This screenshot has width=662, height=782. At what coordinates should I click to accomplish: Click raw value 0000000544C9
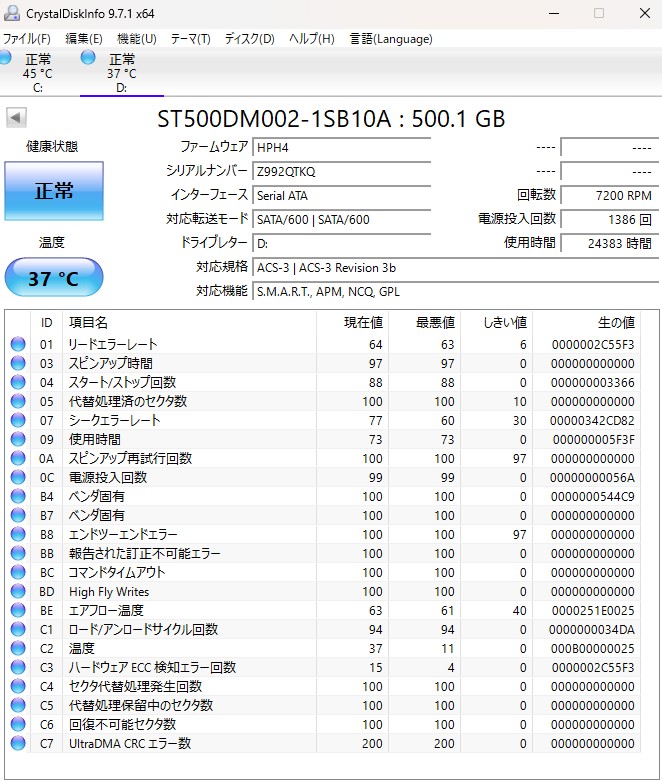[x=593, y=497]
